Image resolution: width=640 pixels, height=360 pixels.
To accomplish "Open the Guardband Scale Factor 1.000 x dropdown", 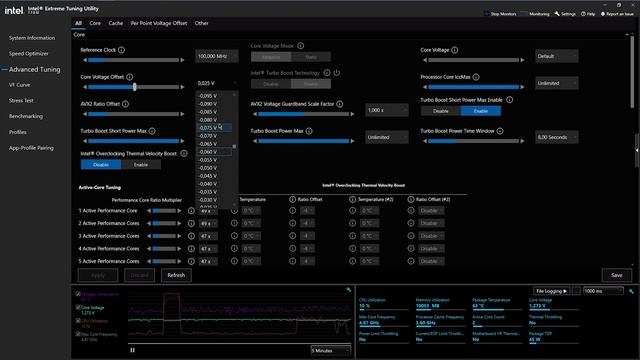I will tap(387, 110).
